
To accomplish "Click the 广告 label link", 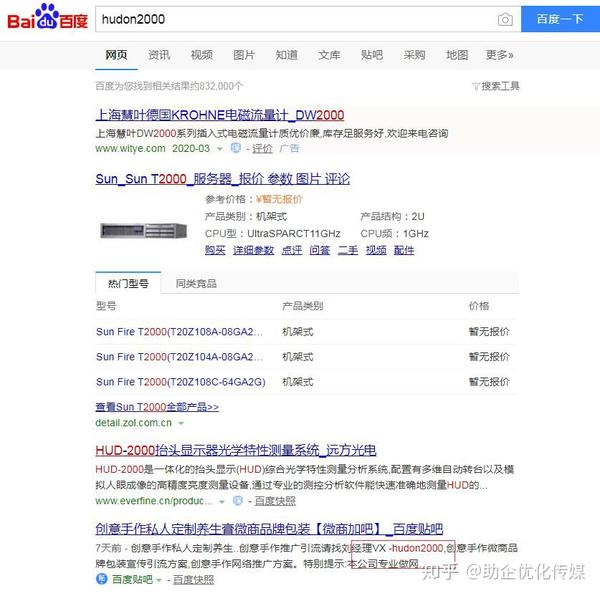I will click(289, 148).
